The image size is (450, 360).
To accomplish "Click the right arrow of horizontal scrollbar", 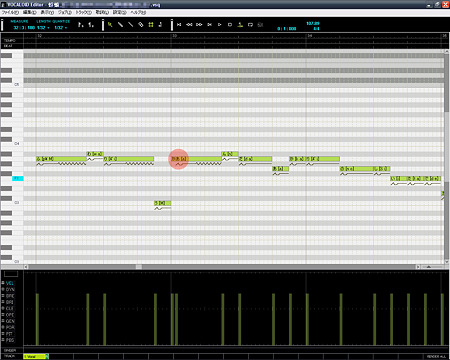I will pyautogui.click(x=418, y=267).
